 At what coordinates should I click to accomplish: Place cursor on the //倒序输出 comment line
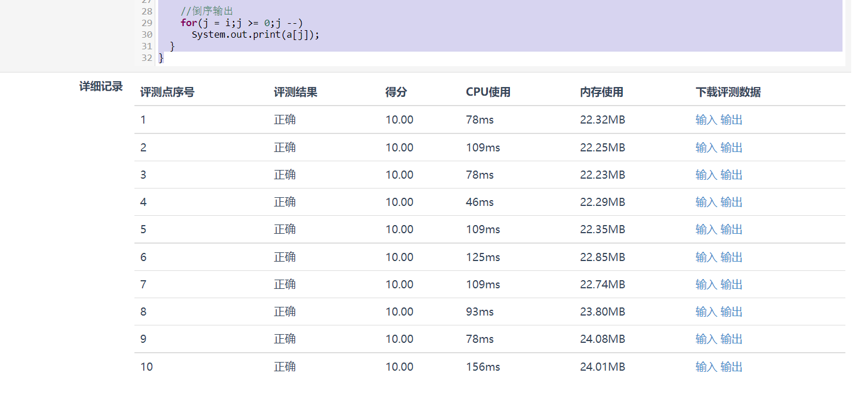(x=207, y=12)
